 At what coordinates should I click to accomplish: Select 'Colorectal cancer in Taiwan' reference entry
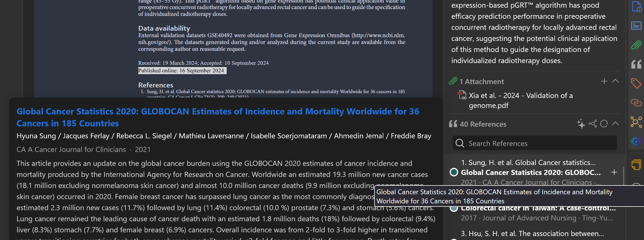point(538,209)
